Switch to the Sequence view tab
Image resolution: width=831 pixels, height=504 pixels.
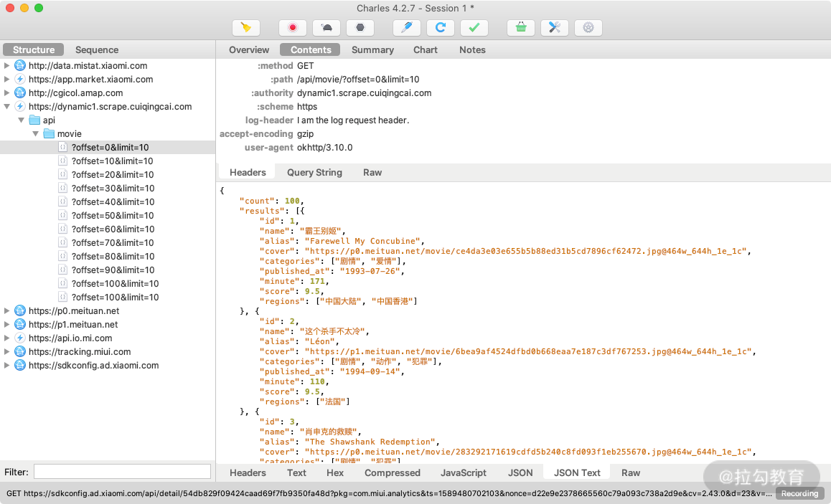97,50
